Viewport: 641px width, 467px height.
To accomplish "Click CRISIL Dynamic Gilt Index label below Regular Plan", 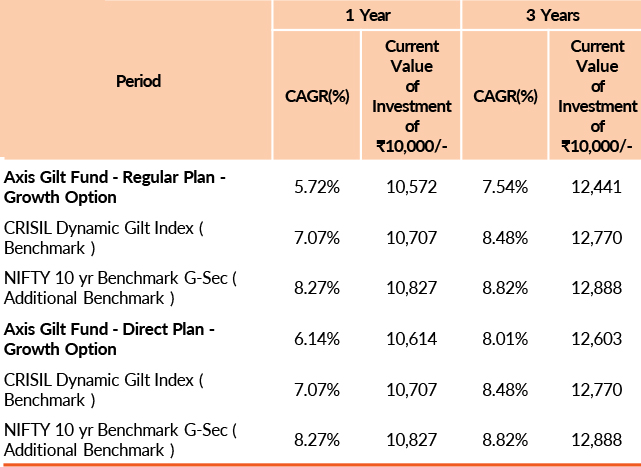I will [x=104, y=238].
